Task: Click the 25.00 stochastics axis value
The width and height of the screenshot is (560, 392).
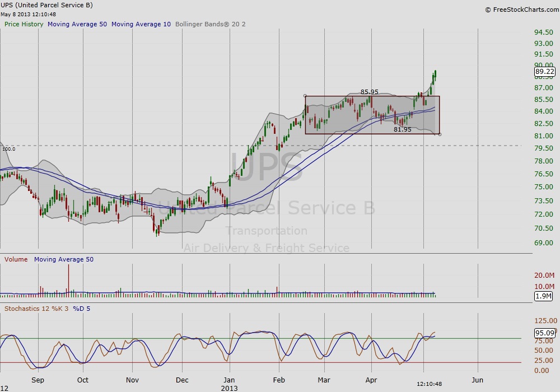Action: point(544,361)
